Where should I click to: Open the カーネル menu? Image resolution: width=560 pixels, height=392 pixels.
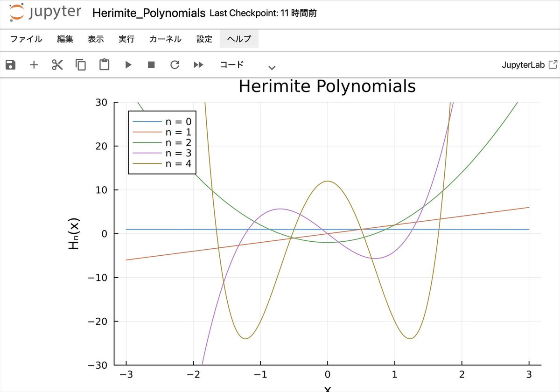pos(165,39)
